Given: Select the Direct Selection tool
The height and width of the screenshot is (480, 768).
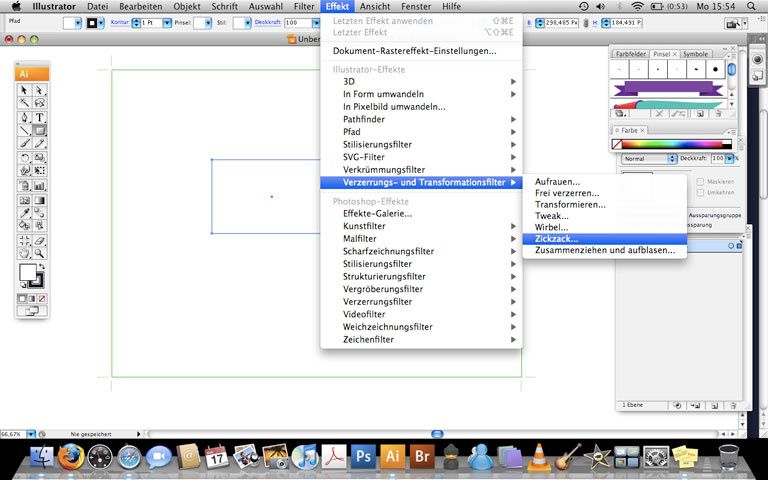Looking at the screenshot, I should coord(39,90).
